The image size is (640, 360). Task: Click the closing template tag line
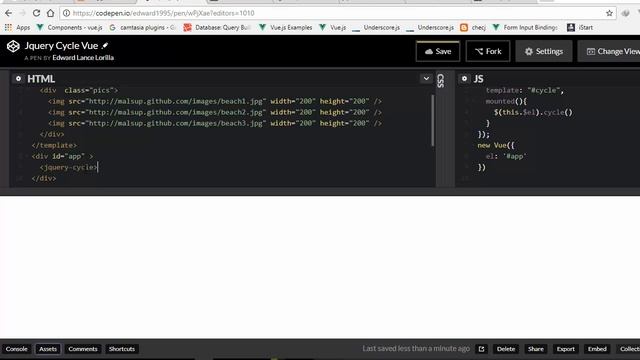[54, 145]
